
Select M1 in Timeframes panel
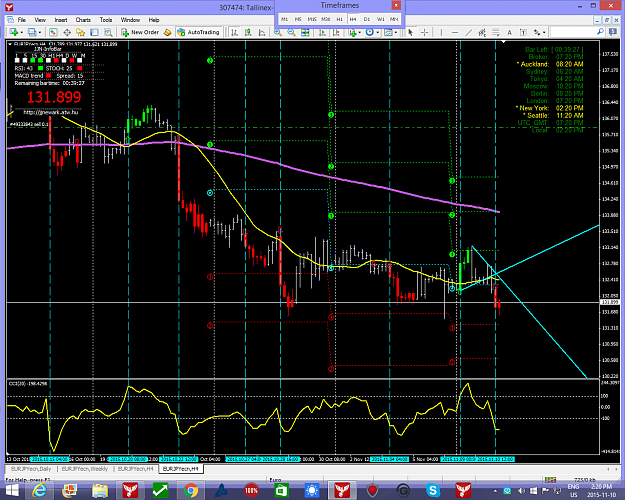click(x=284, y=19)
